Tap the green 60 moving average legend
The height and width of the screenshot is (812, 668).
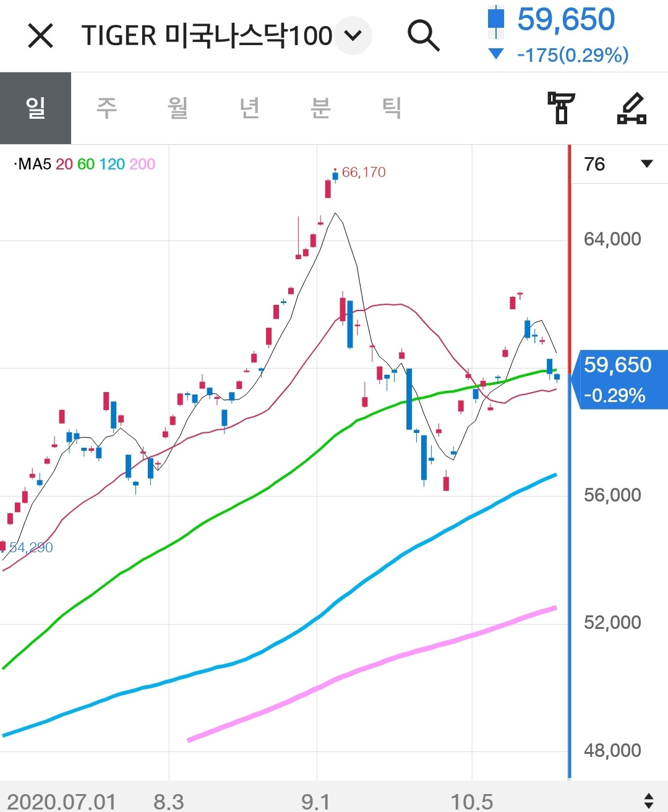pyautogui.click(x=86, y=164)
